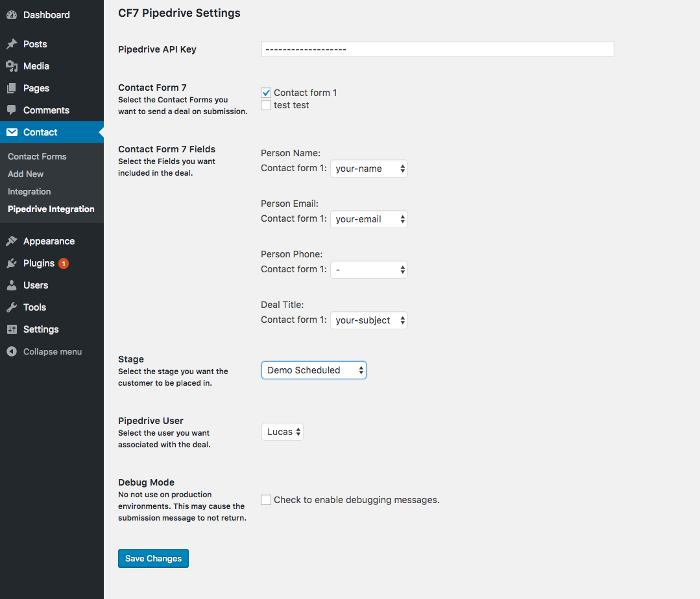Viewport: 700px width, 599px height.
Task: Click the Contact envelope icon
Action: click(12, 132)
